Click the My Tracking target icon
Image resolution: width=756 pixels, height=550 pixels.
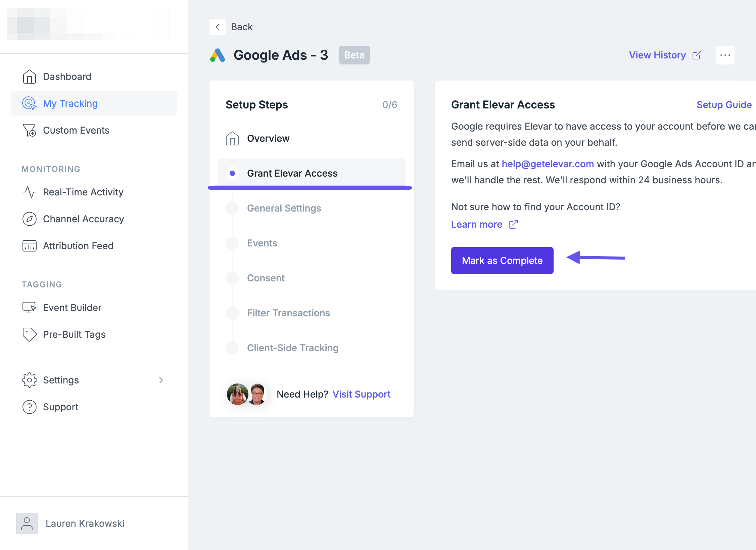(29, 103)
